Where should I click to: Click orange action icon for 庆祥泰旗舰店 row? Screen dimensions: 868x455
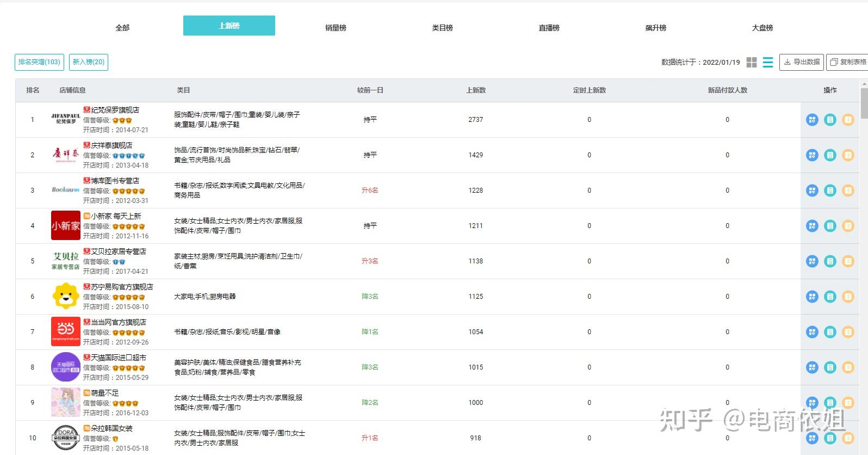coord(848,155)
